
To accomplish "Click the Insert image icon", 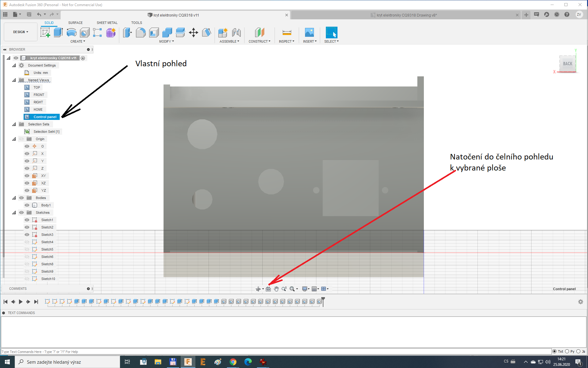I will coord(309,32).
